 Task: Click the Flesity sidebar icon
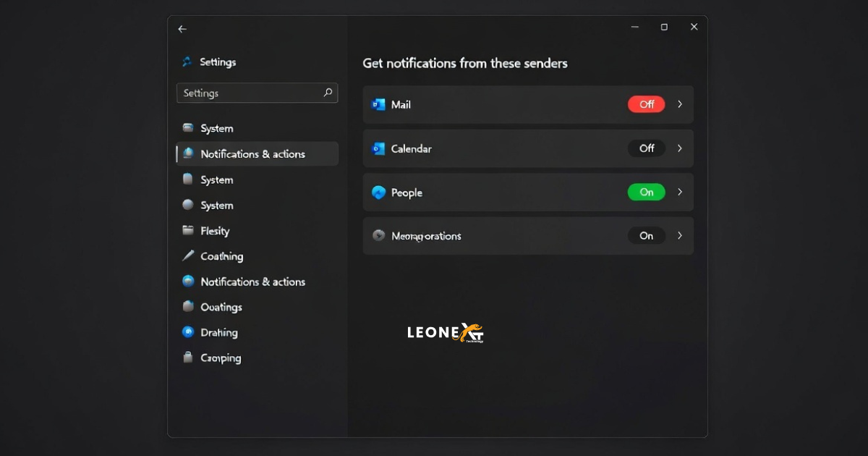[188, 230]
